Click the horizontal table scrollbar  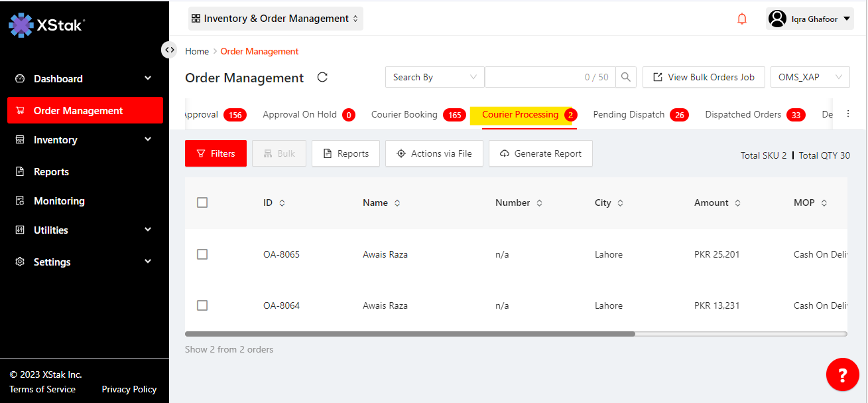410,334
